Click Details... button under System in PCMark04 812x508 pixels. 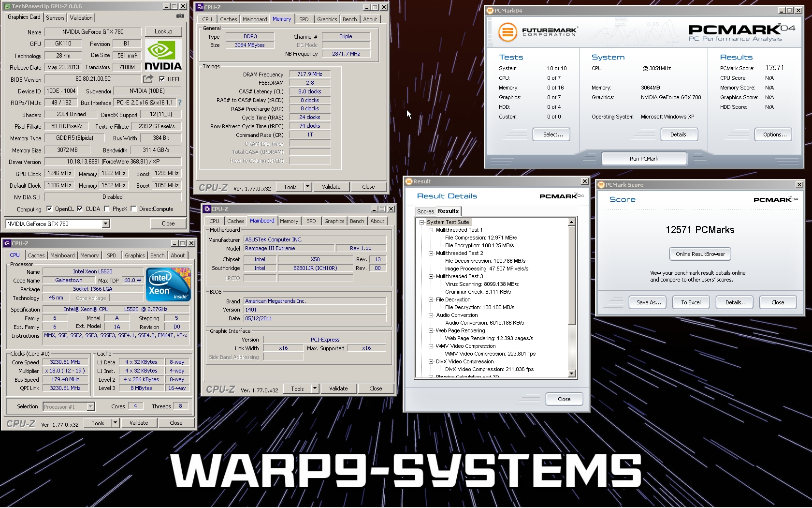pos(680,134)
